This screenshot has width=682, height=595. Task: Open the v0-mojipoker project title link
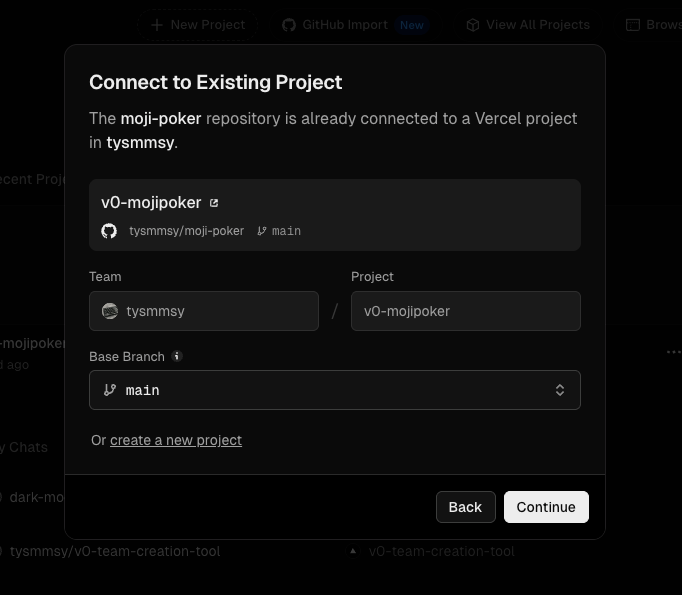click(x=151, y=203)
